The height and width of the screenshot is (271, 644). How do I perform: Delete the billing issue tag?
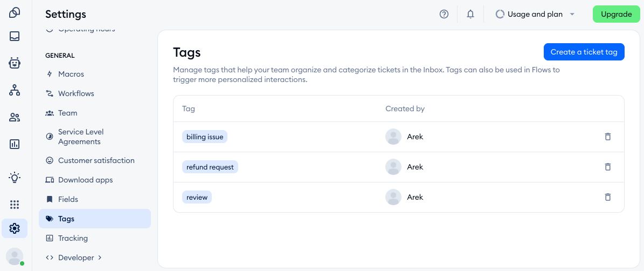click(607, 137)
